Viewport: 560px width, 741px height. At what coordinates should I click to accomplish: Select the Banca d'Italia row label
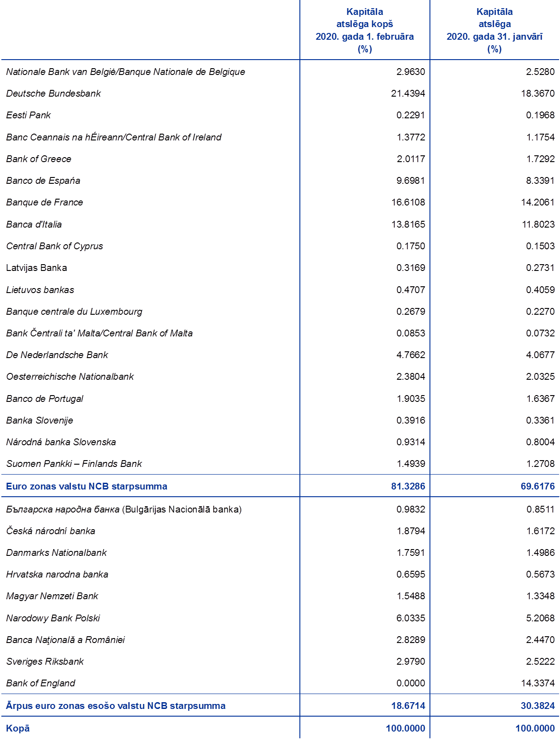tap(34, 224)
